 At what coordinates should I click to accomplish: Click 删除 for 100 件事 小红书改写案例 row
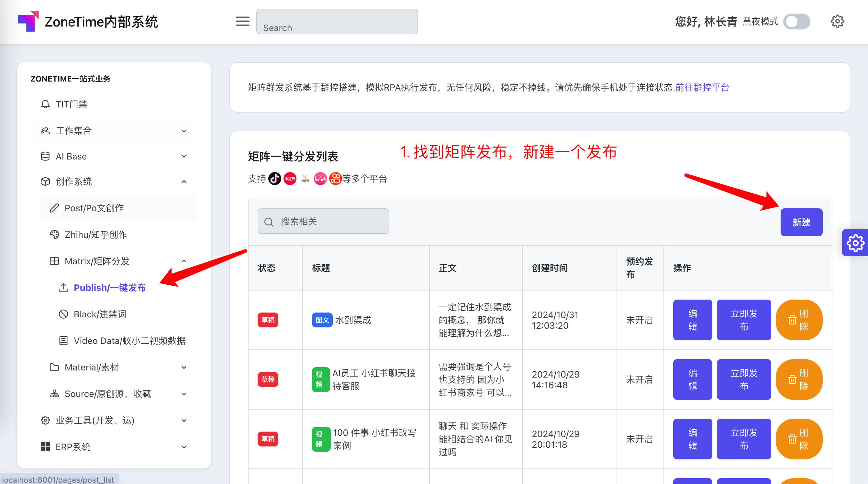pos(799,439)
